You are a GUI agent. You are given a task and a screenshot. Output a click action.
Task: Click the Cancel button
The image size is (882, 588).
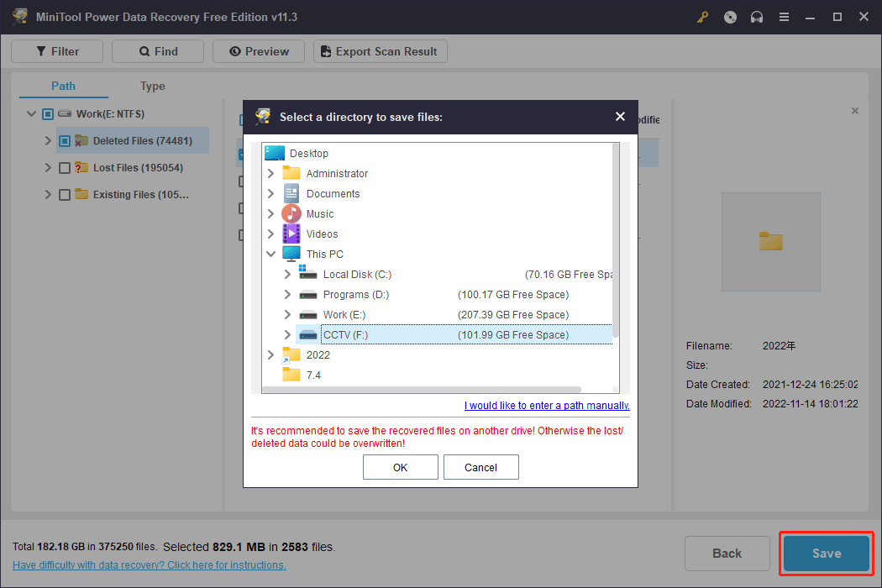tap(481, 468)
